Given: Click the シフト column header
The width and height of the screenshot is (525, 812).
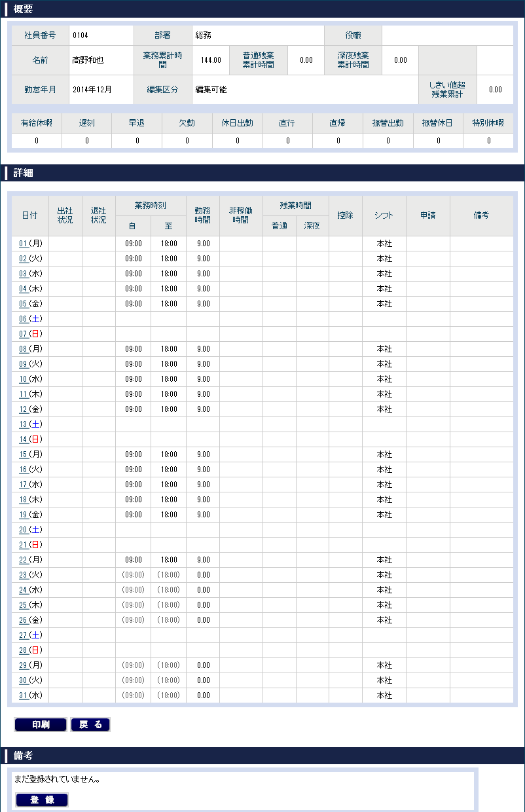Looking at the screenshot, I should 384,215.
